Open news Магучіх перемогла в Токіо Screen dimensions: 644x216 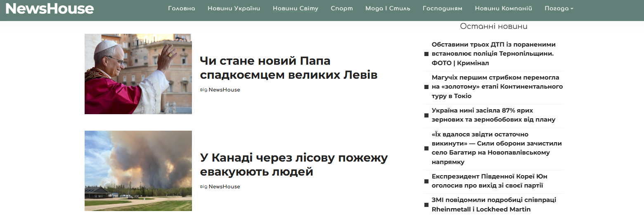click(x=497, y=87)
